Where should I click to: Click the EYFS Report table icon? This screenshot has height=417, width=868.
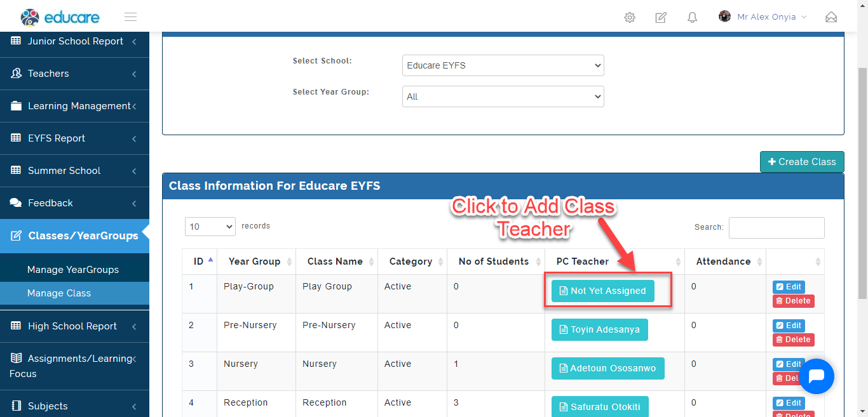click(x=16, y=138)
